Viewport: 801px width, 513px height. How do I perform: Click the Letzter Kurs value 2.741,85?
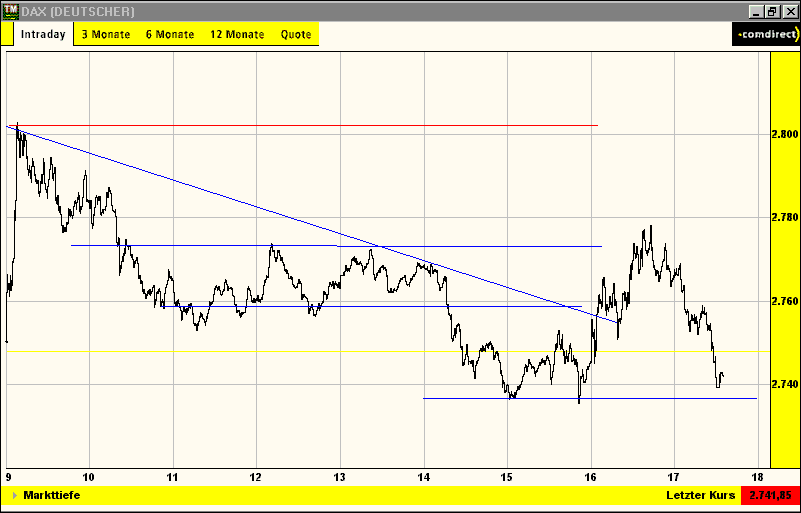point(771,495)
